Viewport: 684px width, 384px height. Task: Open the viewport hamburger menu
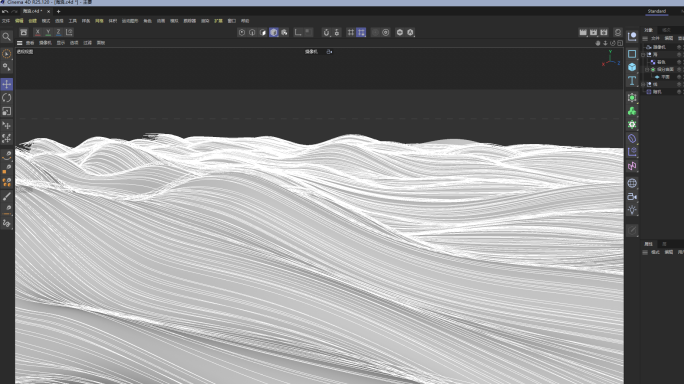(20, 43)
